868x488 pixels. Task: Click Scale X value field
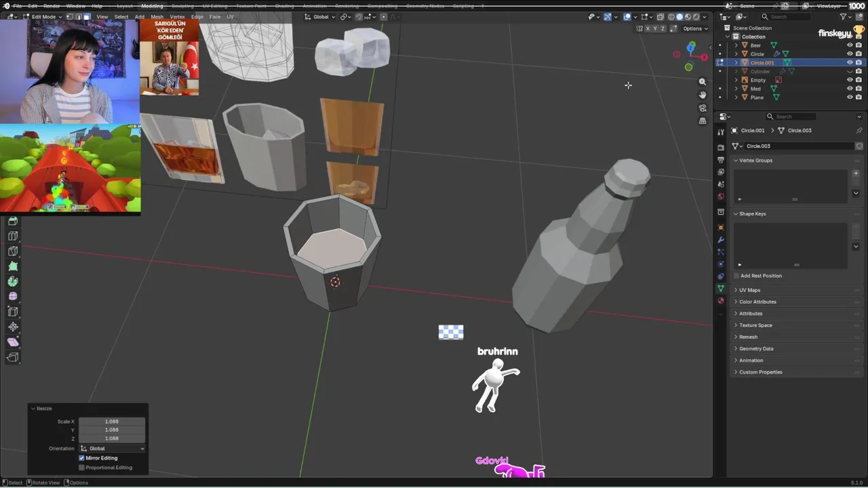(112, 422)
